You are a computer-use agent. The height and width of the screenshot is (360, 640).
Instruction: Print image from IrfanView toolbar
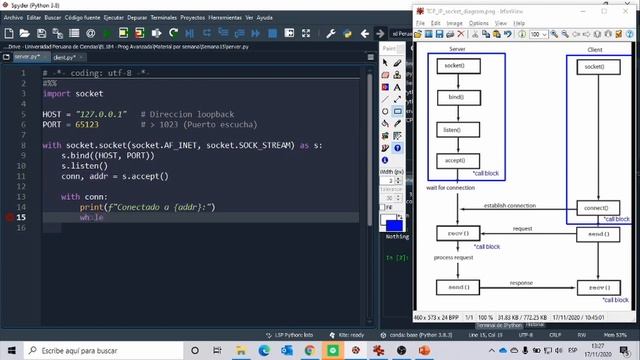(450, 34)
